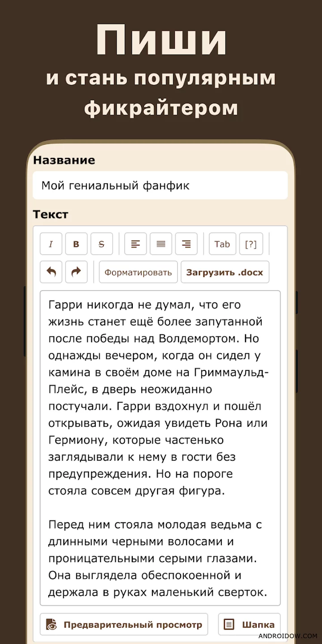The width and height of the screenshot is (322, 644).
Task: Apply italic formatting
Action: pyautogui.click(x=51, y=244)
